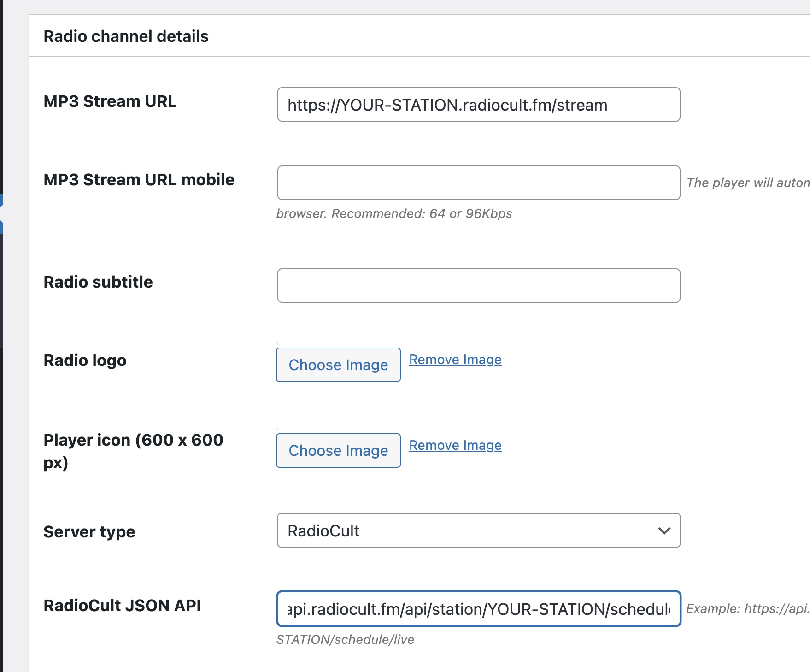Click the 'Recommended: 64 or 96Kbps' hint text

pyautogui.click(x=422, y=214)
